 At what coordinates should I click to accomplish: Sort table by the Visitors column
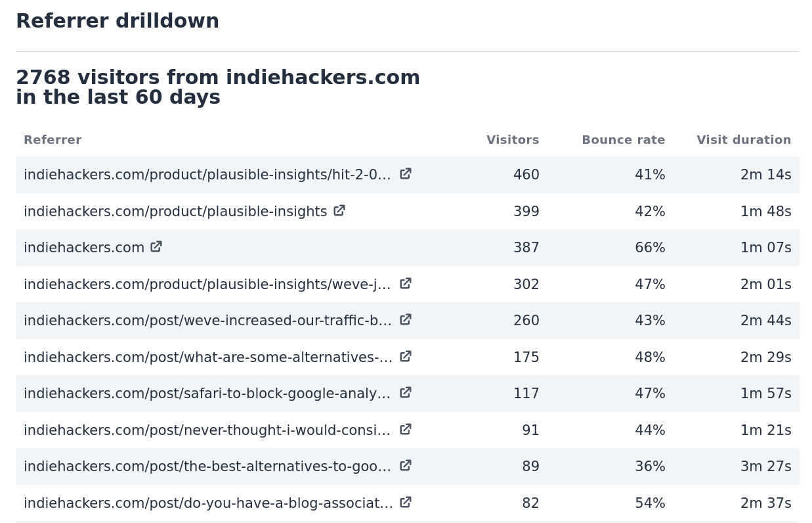pos(513,139)
